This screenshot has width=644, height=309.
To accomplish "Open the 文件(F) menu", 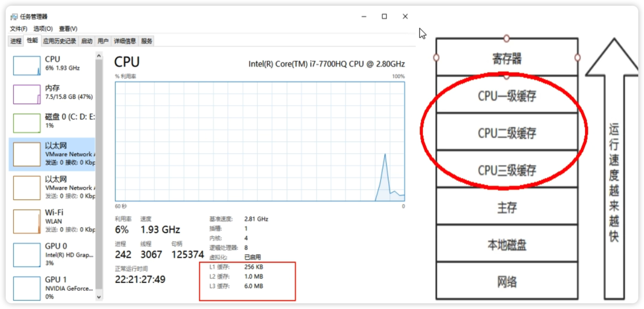I will coord(19,29).
